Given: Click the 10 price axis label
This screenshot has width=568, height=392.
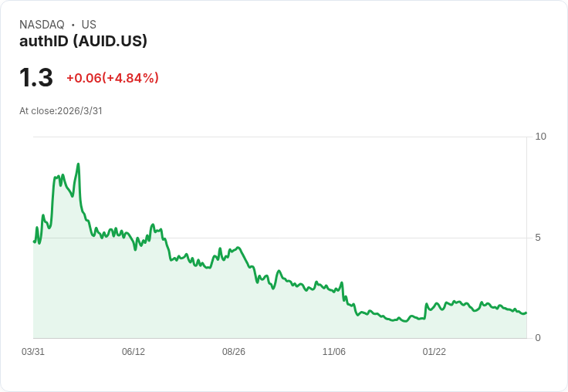Looking at the screenshot, I should [x=540, y=137].
